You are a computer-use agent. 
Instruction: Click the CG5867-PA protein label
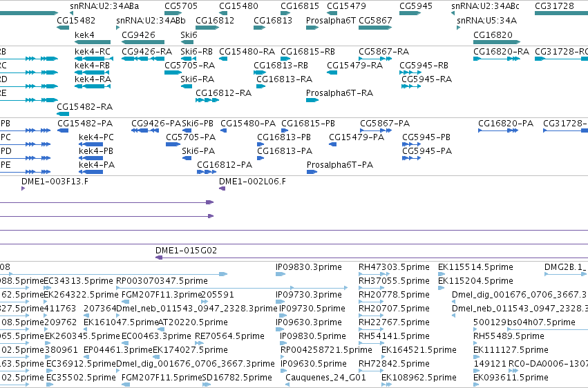point(385,123)
